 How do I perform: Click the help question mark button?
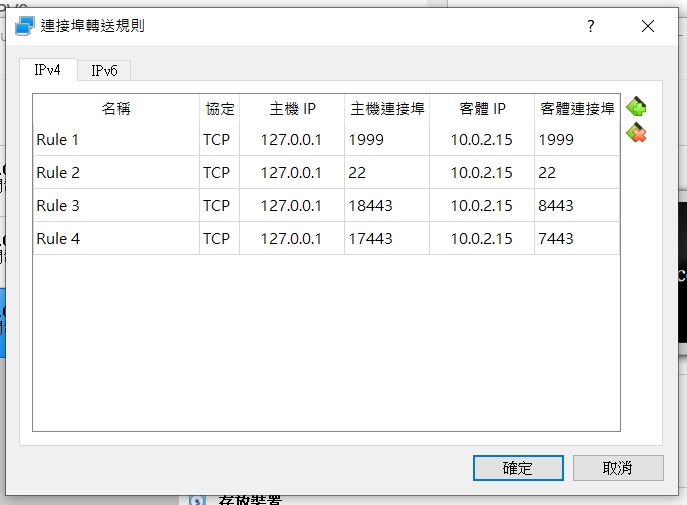[591, 26]
